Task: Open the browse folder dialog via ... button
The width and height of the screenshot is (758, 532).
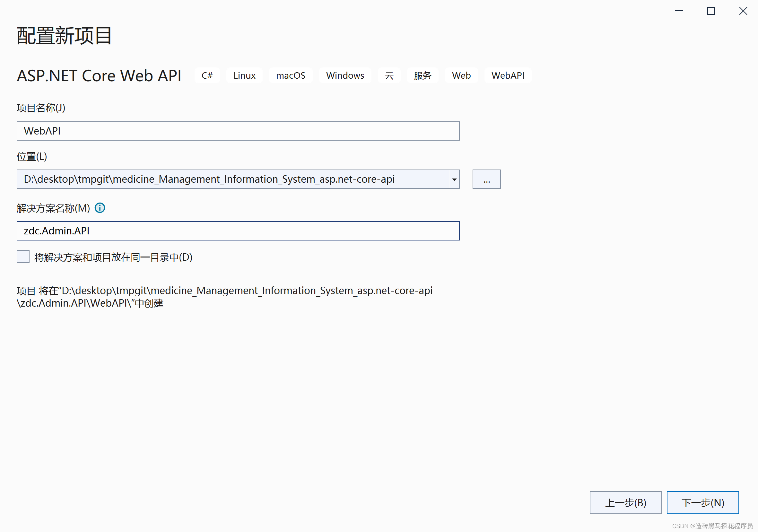Action: (486, 179)
